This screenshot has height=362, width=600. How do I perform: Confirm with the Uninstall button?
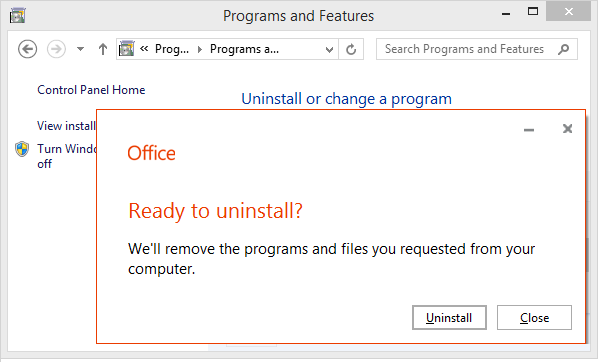click(x=449, y=317)
